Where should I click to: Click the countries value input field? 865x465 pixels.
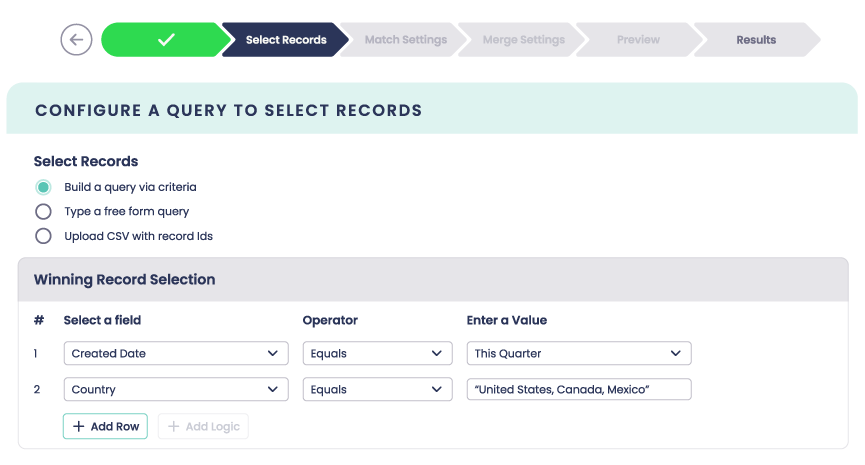click(x=578, y=389)
